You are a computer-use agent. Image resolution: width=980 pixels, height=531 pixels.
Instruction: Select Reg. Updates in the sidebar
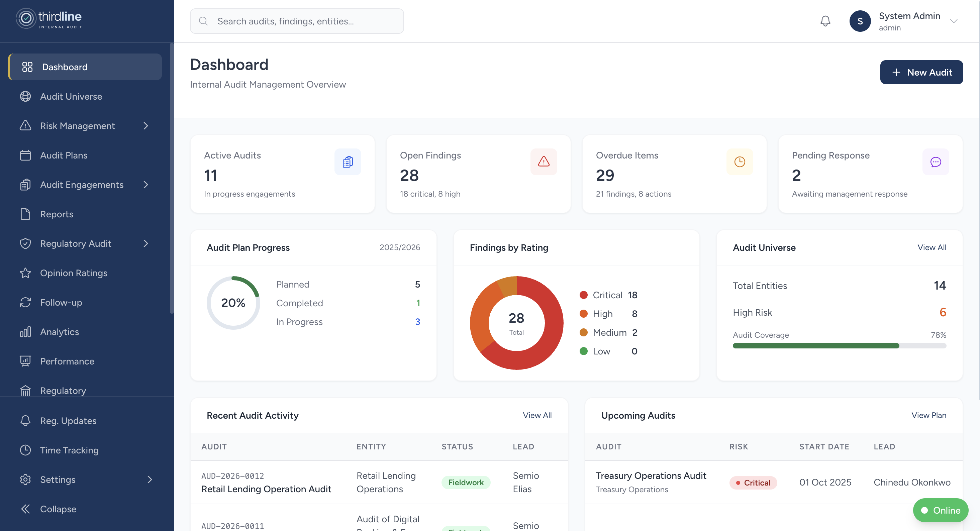[x=68, y=421]
